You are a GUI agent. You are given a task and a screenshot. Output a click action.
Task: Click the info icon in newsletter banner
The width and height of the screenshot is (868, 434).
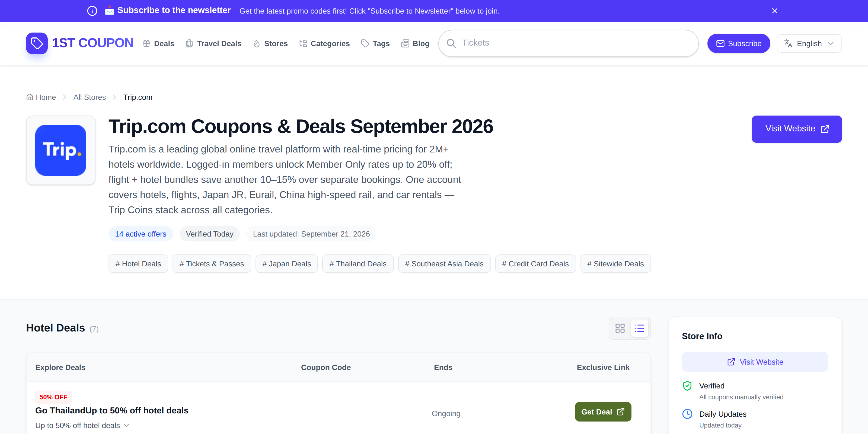pos(92,11)
